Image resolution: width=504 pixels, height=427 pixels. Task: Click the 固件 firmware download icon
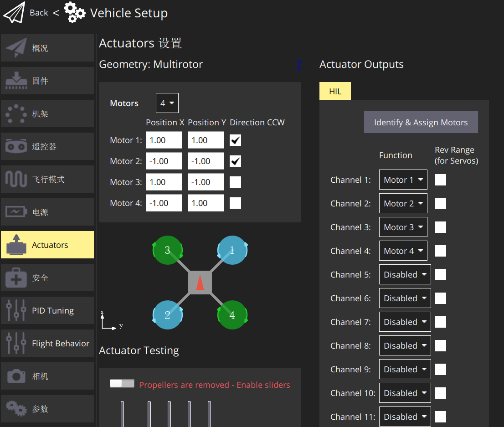pos(16,81)
